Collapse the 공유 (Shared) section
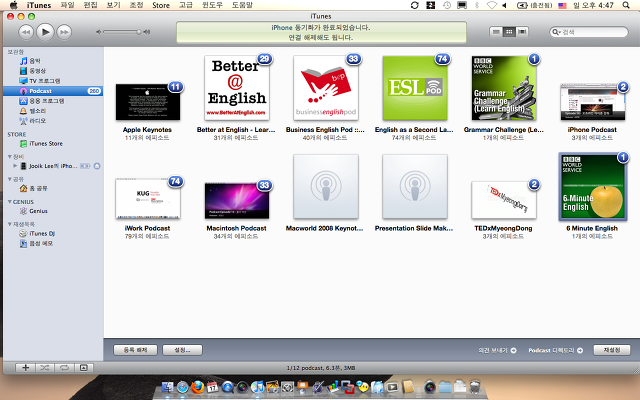This screenshot has width=640, height=400. pos(9,179)
